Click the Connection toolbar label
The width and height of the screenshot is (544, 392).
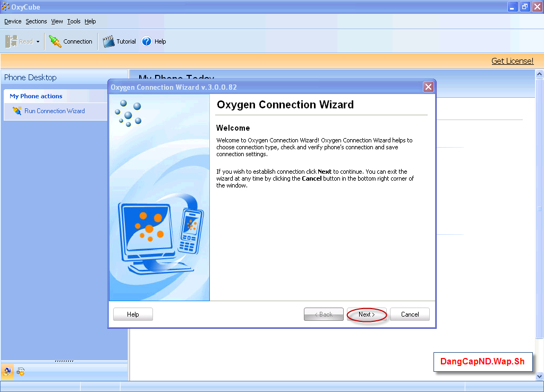point(78,41)
